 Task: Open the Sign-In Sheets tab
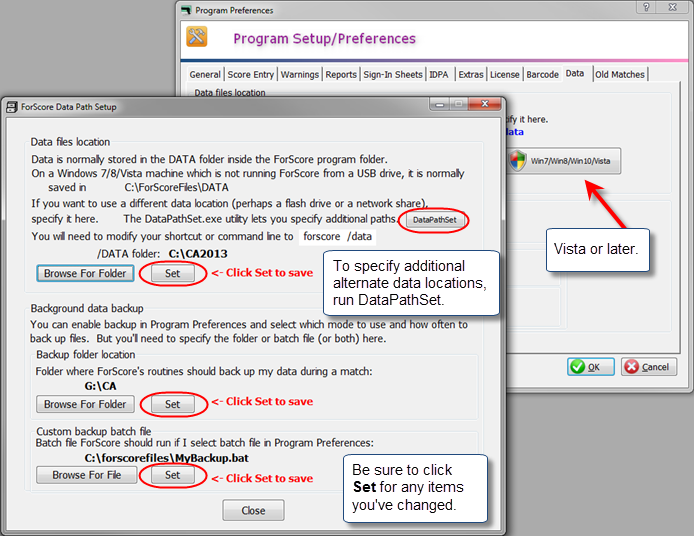(393, 74)
